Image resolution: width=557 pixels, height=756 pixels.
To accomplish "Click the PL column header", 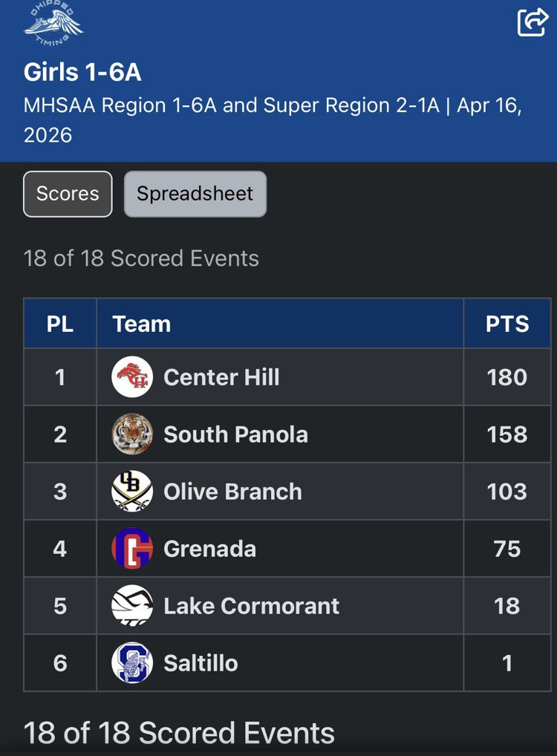I will [60, 324].
